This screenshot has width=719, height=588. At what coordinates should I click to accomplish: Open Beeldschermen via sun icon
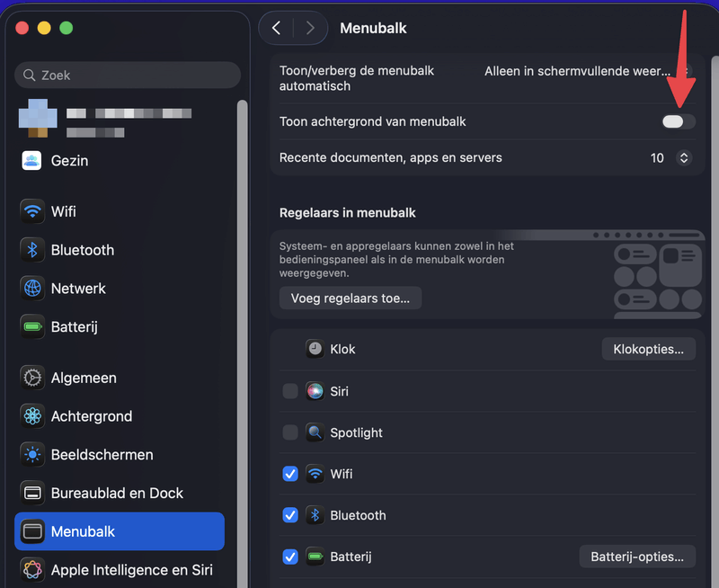point(33,455)
